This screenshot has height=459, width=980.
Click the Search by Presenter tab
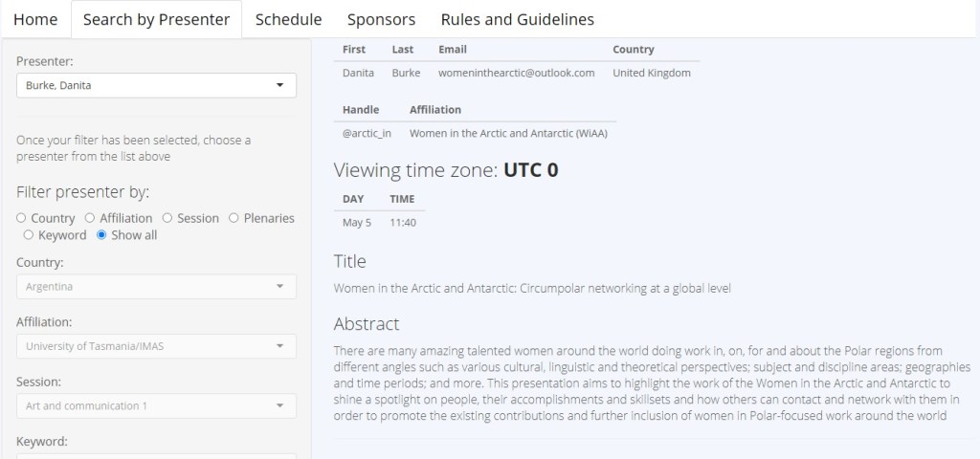[156, 19]
